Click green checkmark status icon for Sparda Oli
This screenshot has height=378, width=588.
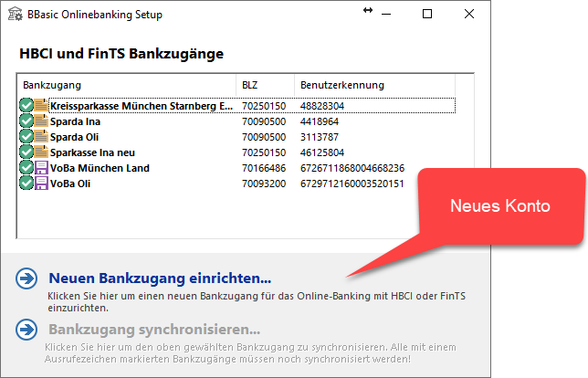pos(26,137)
